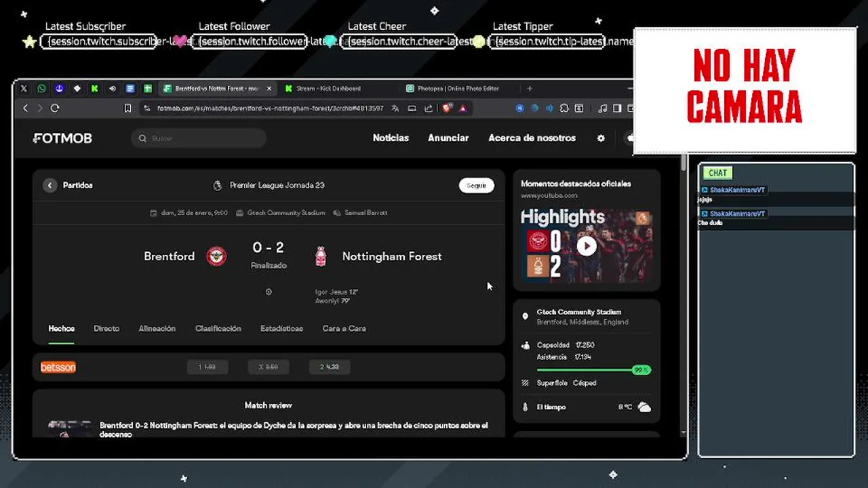868x488 pixels.
Task: Close the Brentford vs Nottm Forest tab
Action: (x=269, y=88)
